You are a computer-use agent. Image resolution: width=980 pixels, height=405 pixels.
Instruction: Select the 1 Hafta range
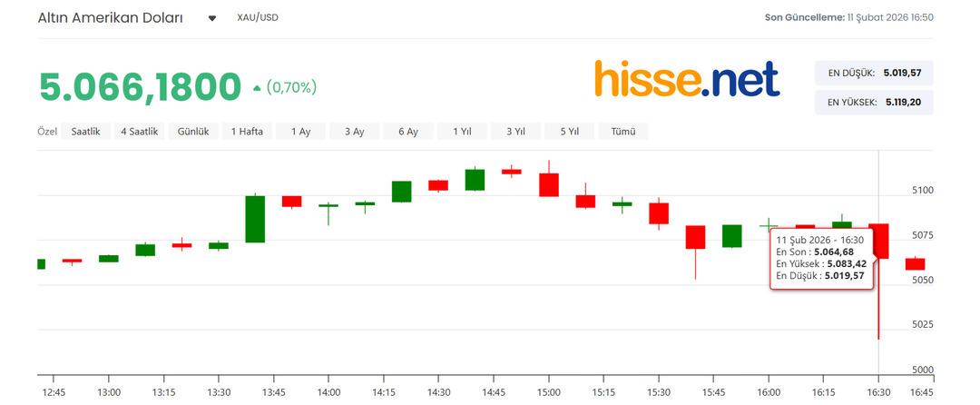(x=247, y=132)
